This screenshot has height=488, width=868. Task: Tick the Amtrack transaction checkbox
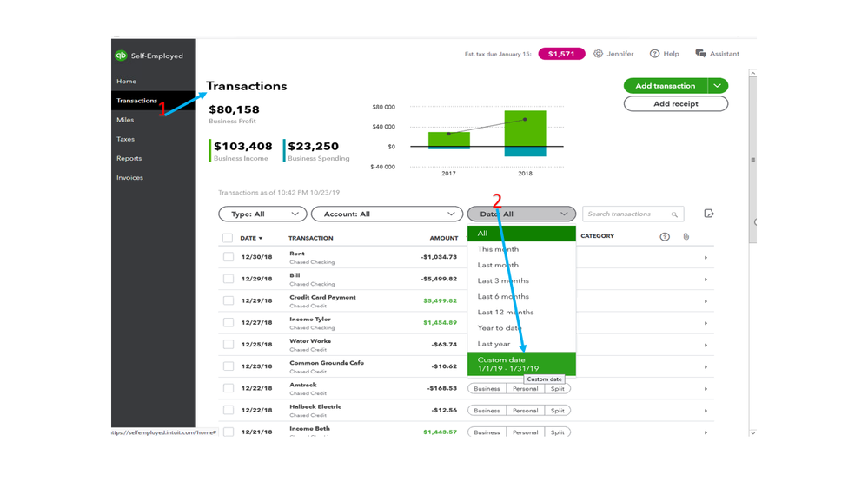point(228,388)
